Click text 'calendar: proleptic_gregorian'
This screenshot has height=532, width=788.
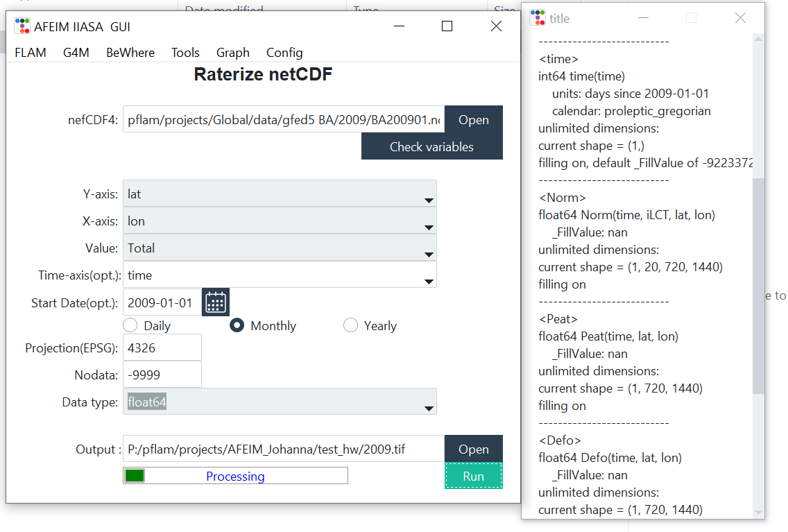[x=632, y=111]
